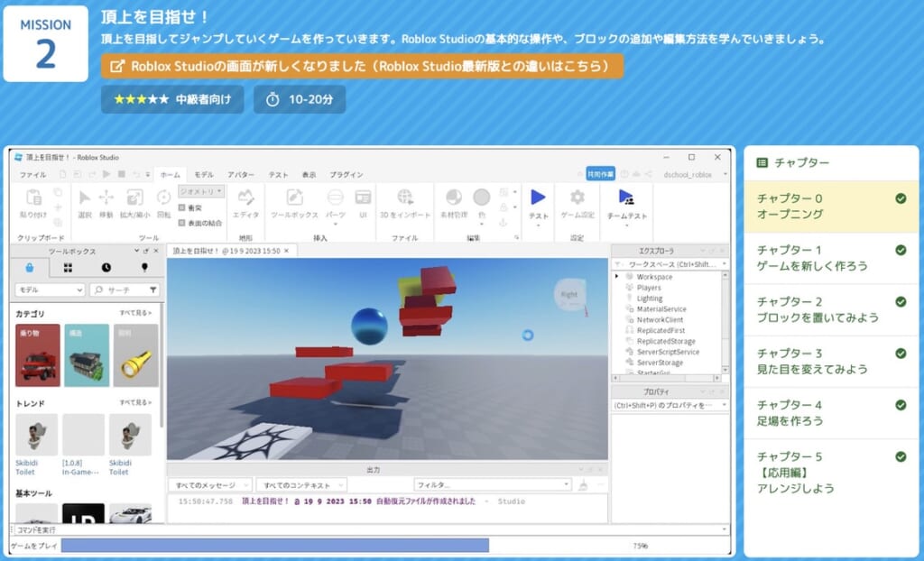Enable the 表面の結合 checkbox
Image resolution: width=924 pixels, height=561 pixels.
[182, 223]
